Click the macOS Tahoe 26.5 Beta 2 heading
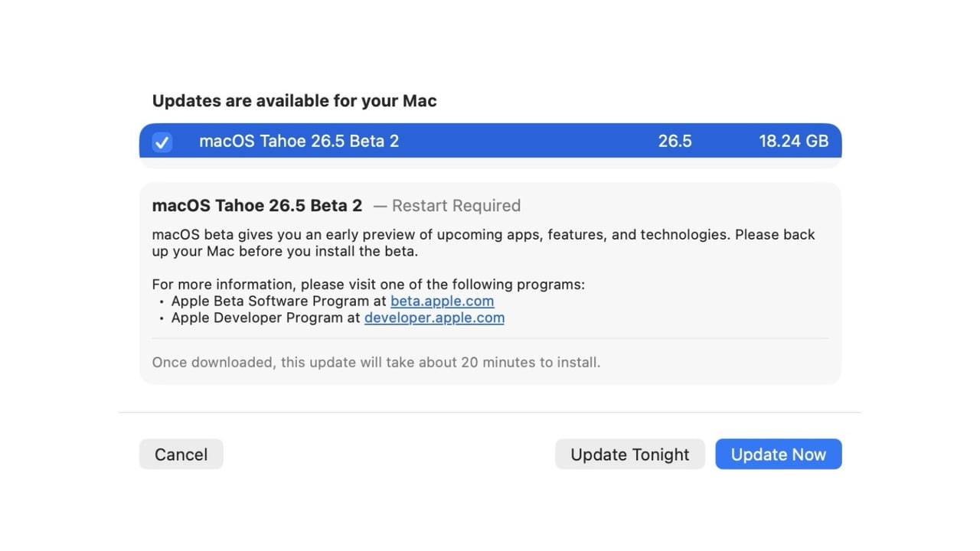This screenshot has height=551, width=980. point(256,205)
